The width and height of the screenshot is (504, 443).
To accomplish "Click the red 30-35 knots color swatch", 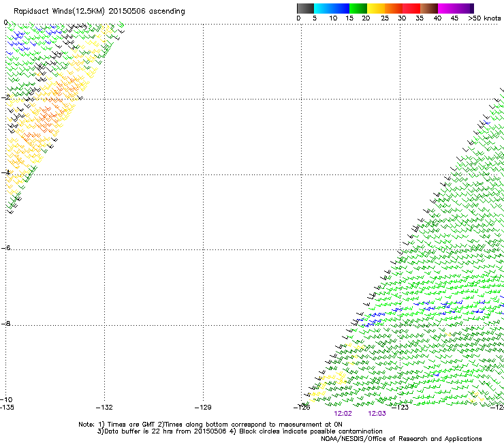I will click(411, 8).
